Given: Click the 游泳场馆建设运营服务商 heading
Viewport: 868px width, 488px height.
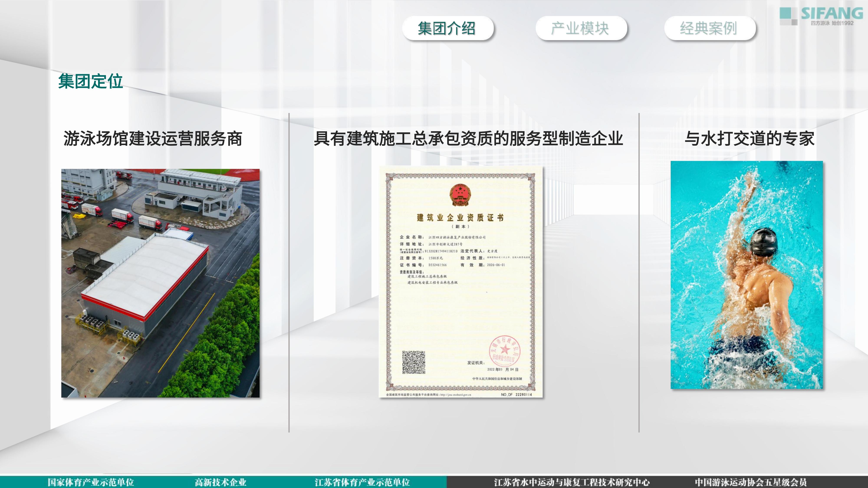Looking at the screenshot, I should 153,138.
